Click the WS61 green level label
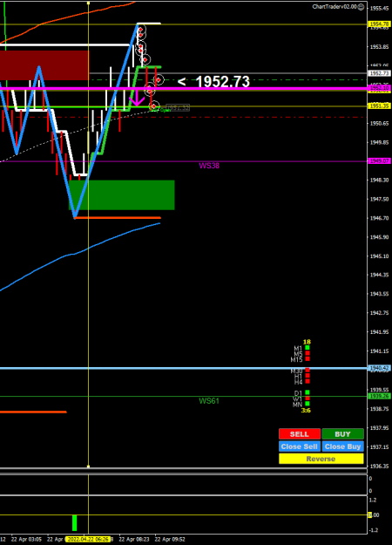 pos(209,401)
